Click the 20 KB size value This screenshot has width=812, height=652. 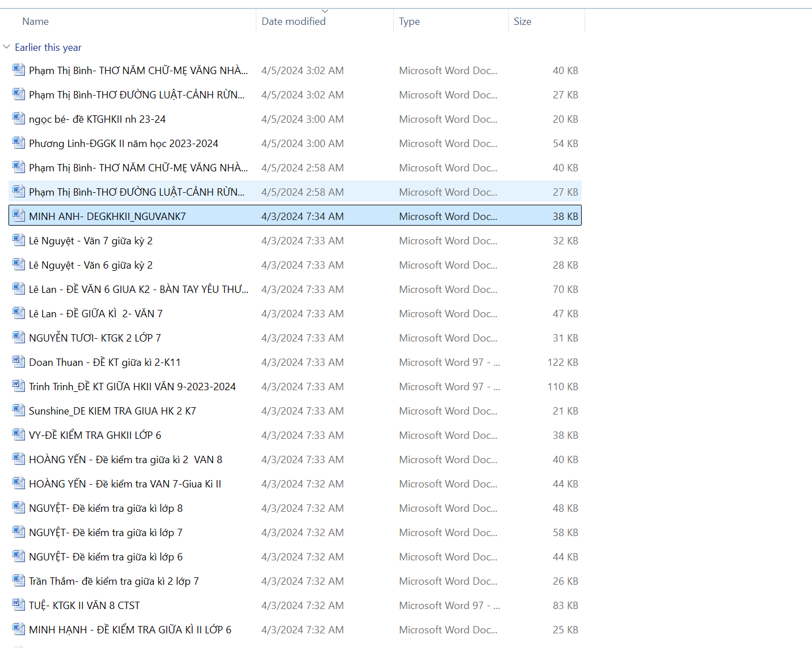(565, 119)
